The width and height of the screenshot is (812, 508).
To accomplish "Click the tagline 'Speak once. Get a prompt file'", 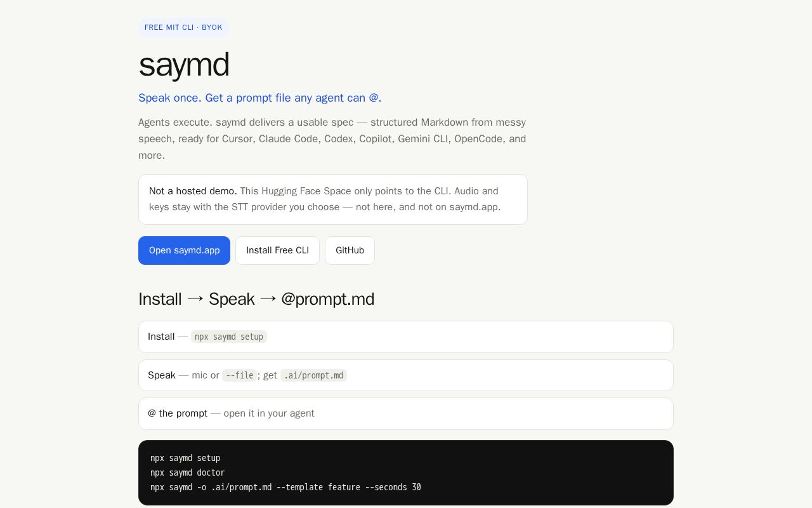I will pos(259,98).
